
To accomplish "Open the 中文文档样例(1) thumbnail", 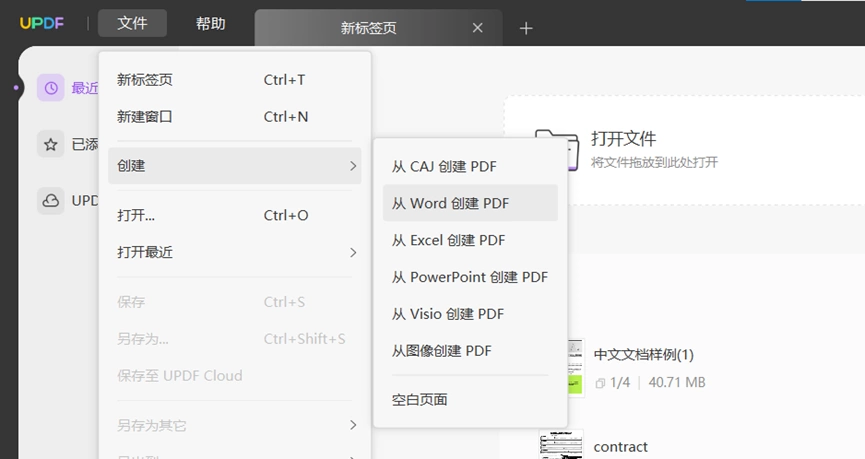I will pos(575,367).
